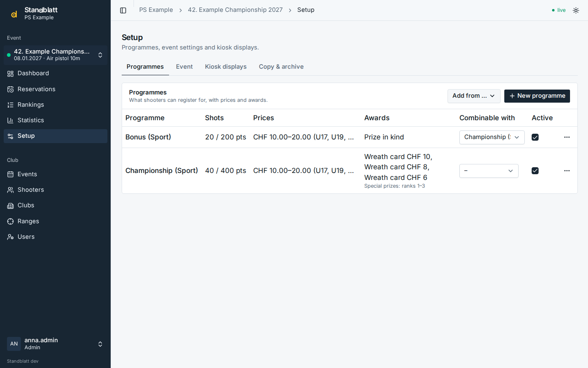Image resolution: width=588 pixels, height=368 pixels.
Task: Click the Prize in kind award
Action: [x=384, y=137]
